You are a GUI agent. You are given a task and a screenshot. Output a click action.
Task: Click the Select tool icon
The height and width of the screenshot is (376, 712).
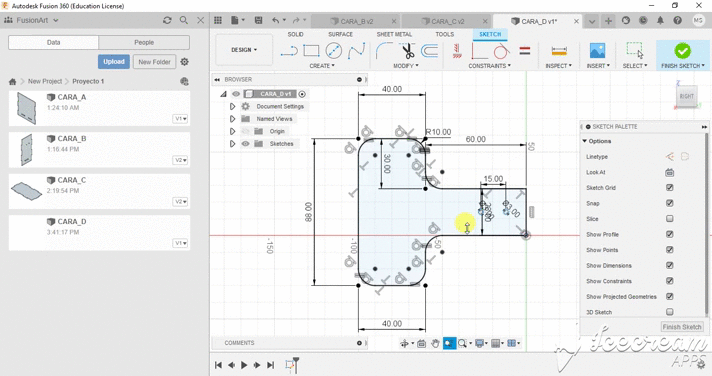point(635,50)
